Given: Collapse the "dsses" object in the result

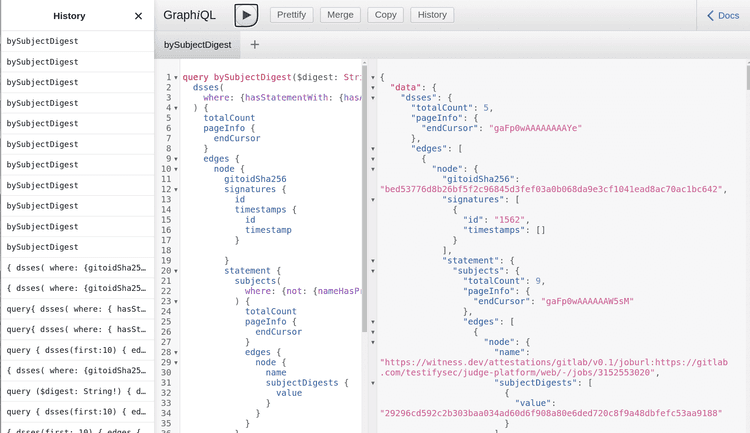Looking at the screenshot, I should coord(373,98).
